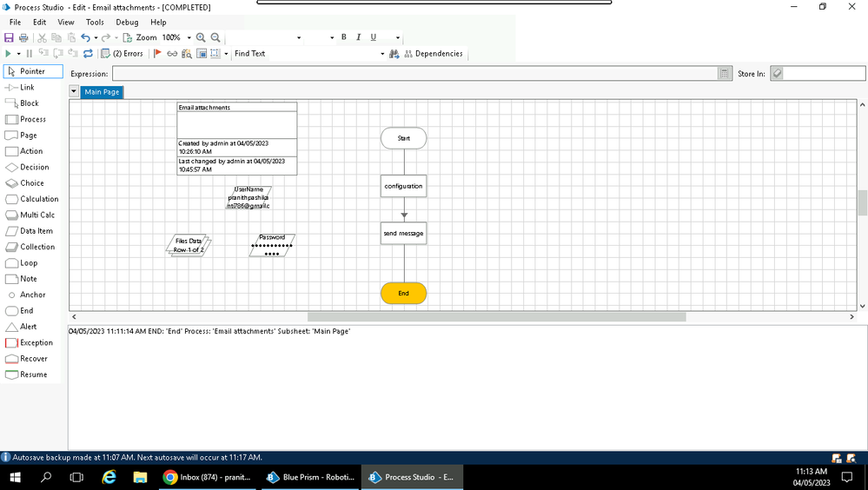Viewport: 868px width, 490px height.
Task: Toggle Italic text formatting
Action: point(358,37)
